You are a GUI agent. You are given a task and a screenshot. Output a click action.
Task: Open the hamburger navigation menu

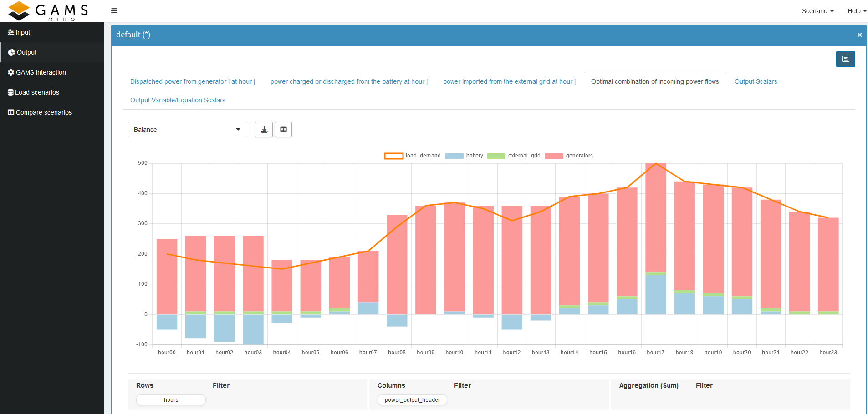114,10
